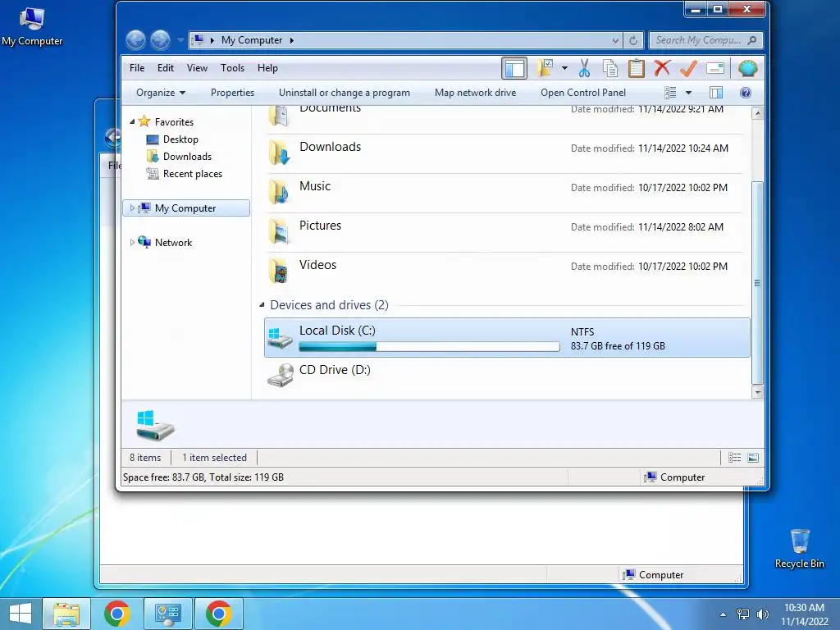Click the "8 items" status text

pos(145,458)
